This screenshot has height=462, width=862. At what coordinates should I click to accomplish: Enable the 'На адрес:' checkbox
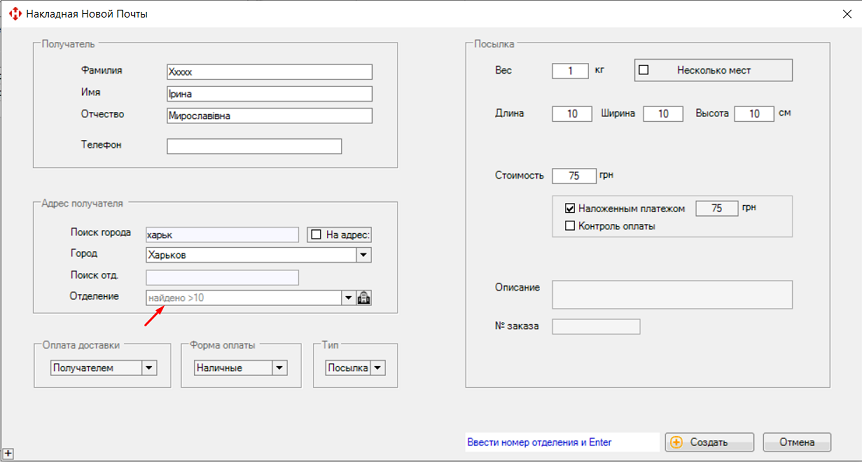[x=316, y=235]
